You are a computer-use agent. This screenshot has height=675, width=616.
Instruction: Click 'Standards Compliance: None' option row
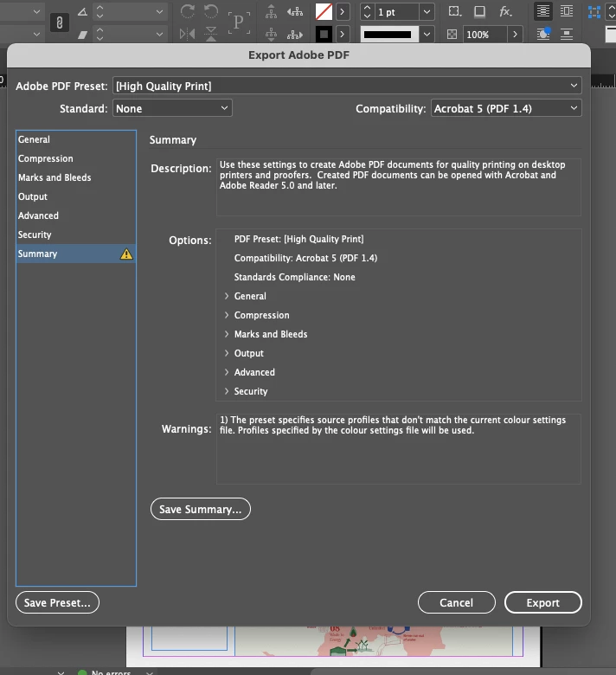pos(294,277)
